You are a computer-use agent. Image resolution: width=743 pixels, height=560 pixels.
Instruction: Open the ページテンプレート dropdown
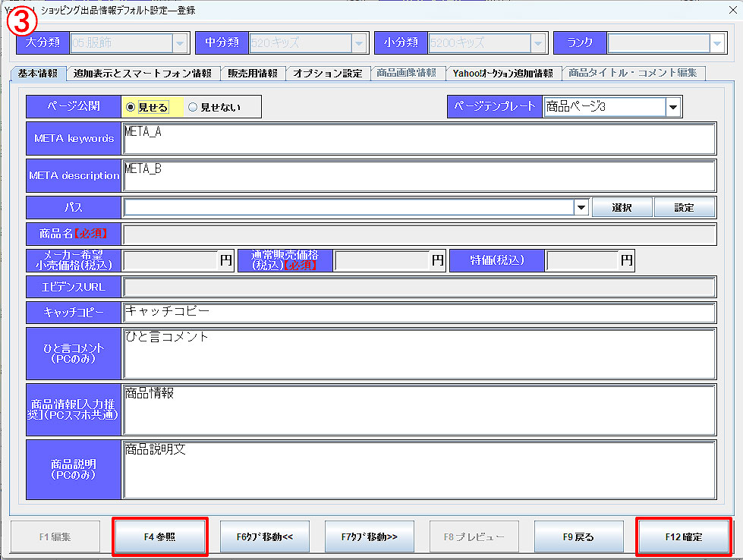point(672,107)
